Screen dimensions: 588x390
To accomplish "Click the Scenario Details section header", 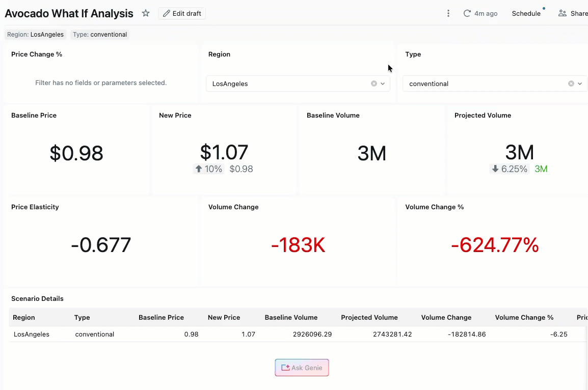I will pos(37,298).
